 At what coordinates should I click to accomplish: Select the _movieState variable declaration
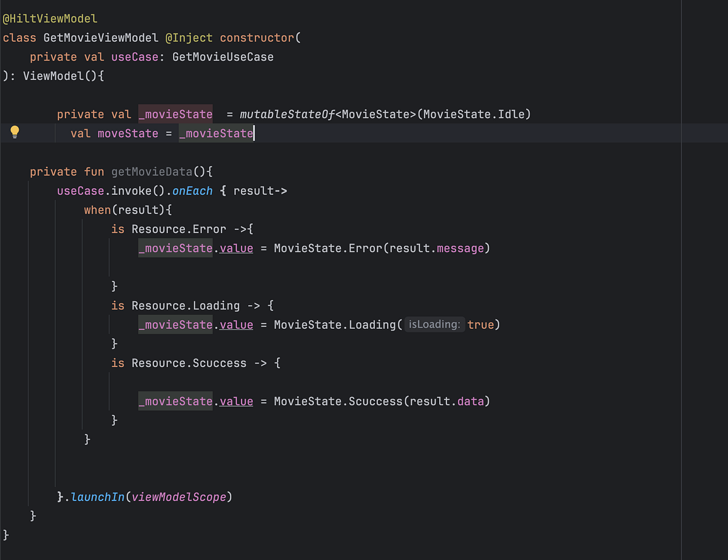click(175, 113)
